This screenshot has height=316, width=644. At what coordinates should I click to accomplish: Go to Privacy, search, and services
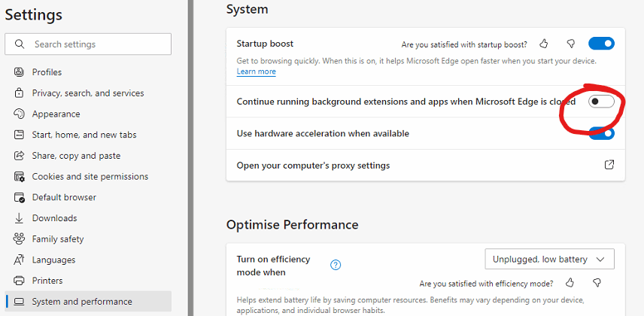(x=88, y=93)
